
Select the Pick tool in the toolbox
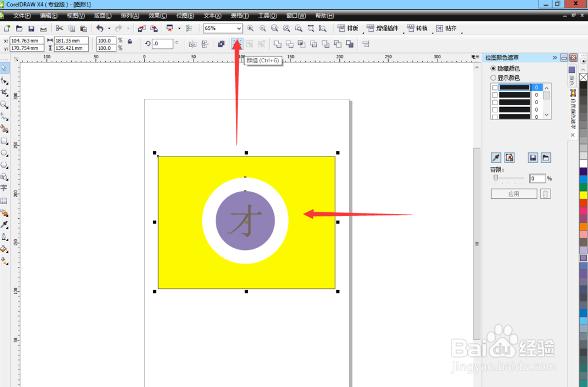pyautogui.click(x=4, y=68)
